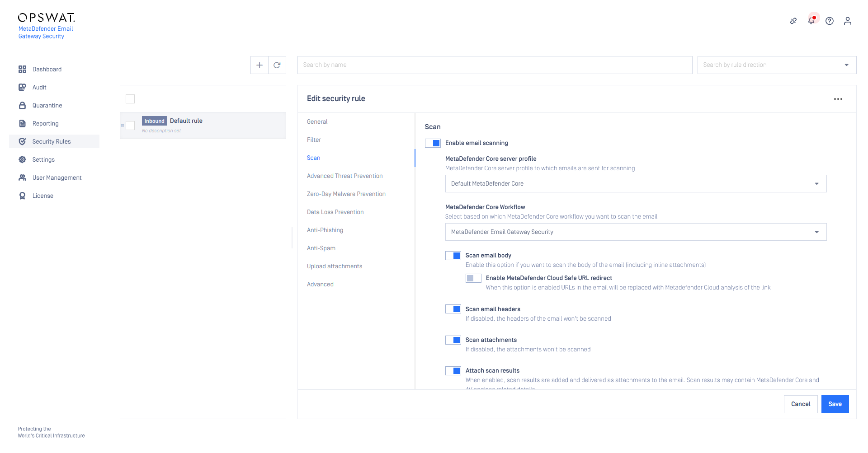Go to Quarantine page
The height and width of the screenshot is (453, 868).
[x=47, y=105]
